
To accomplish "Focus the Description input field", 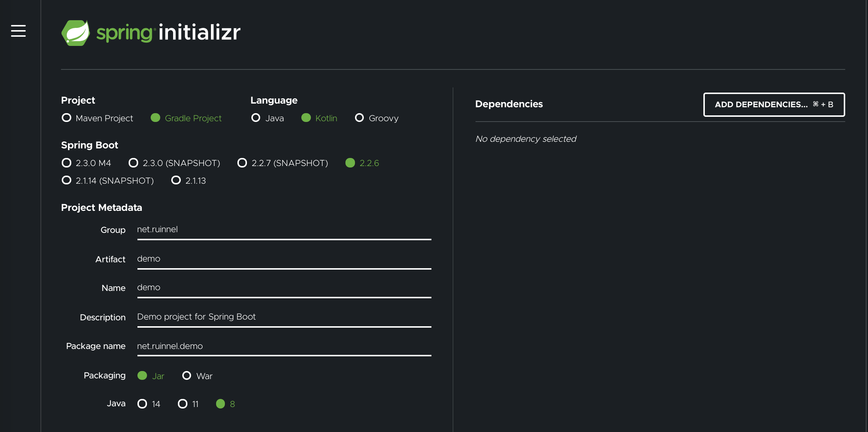I will pyautogui.click(x=284, y=317).
